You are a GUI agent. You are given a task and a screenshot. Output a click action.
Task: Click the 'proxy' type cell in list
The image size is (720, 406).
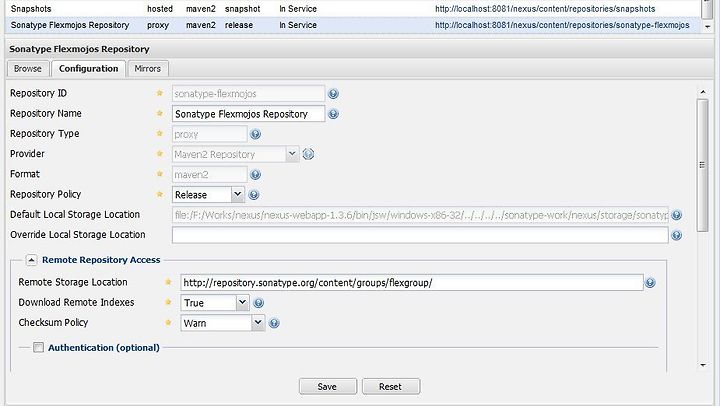(x=158, y=25)
